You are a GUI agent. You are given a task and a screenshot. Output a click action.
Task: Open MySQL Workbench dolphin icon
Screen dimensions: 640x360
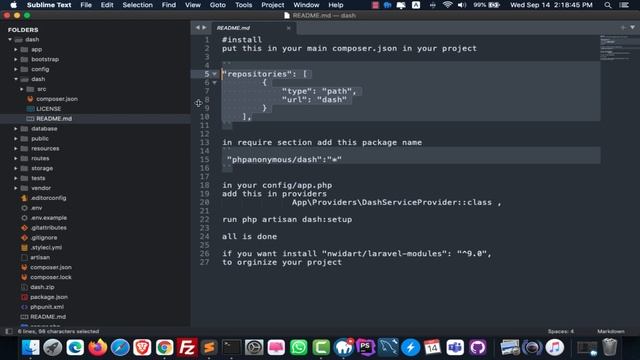[388, 348]
